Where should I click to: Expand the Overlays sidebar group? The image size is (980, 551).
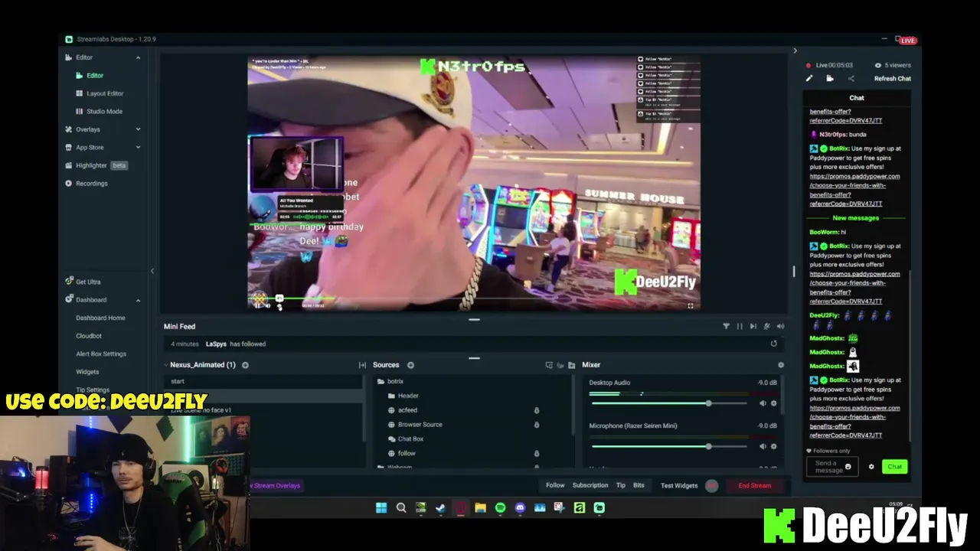(138, 129)
